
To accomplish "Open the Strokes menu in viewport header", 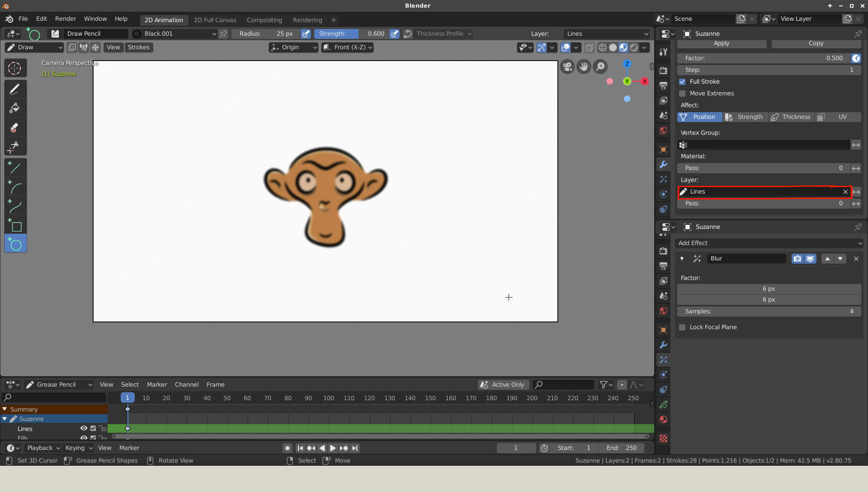I will 138,47.
